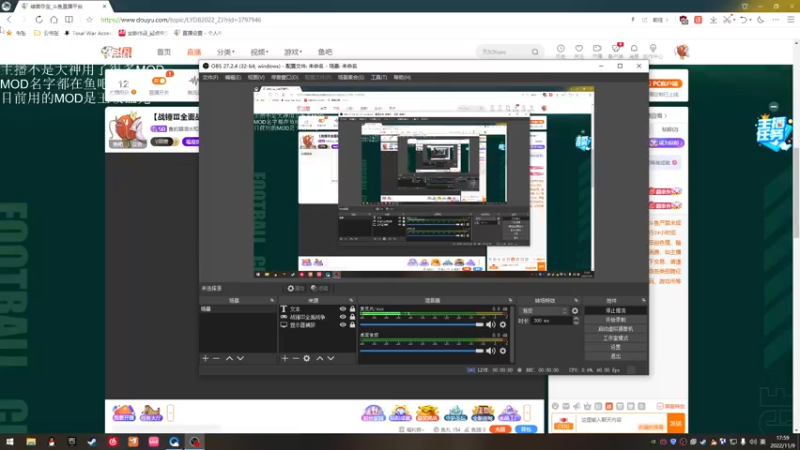Pop out the Audio Mixer dock icon

point(510,301)
